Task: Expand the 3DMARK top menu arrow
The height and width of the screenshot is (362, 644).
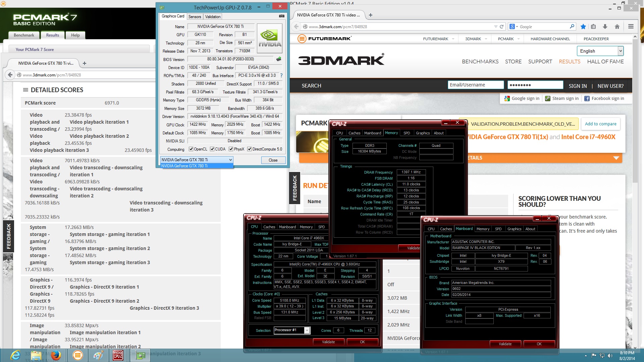Action: coord(486,39)
